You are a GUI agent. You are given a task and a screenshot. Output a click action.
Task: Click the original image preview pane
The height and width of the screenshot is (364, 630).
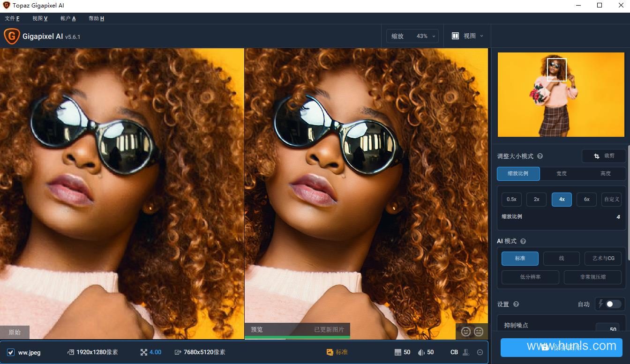122,193
